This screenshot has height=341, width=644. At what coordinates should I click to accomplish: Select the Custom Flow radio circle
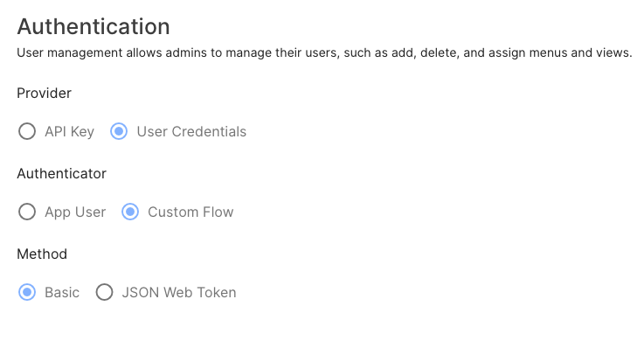[130, 212]
